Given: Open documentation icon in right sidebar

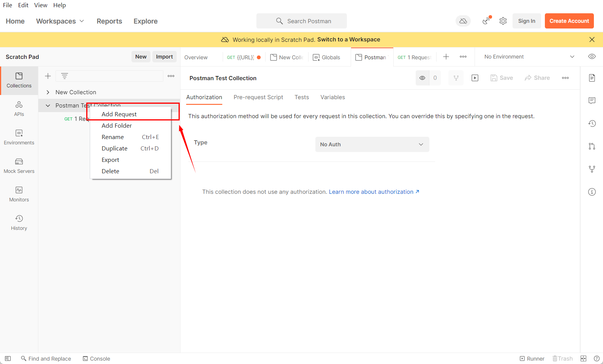Looking at the screenshot, I should coord(592,78).
